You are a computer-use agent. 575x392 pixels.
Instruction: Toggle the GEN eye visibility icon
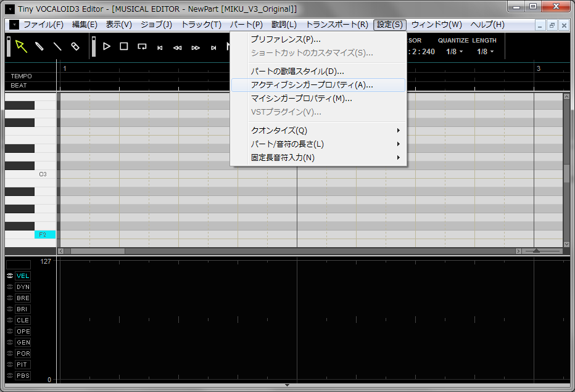coord(10,342)
